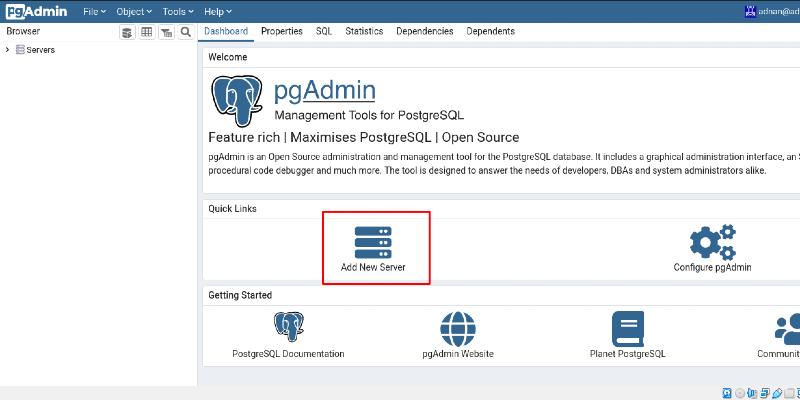Screen dimensions: 800x400
Task: Open the PostgreSQL Documentation elephant icon
Action: click(288, 327)
